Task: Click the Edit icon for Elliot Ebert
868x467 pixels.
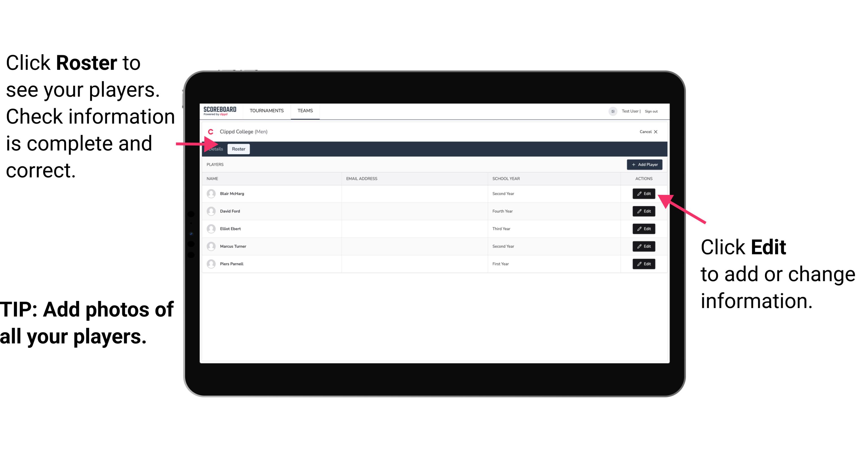Action: (x=644, y=228)
